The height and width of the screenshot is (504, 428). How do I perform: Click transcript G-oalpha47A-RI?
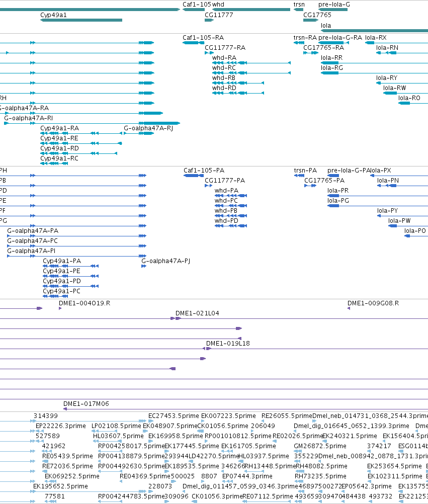[28, 118]
